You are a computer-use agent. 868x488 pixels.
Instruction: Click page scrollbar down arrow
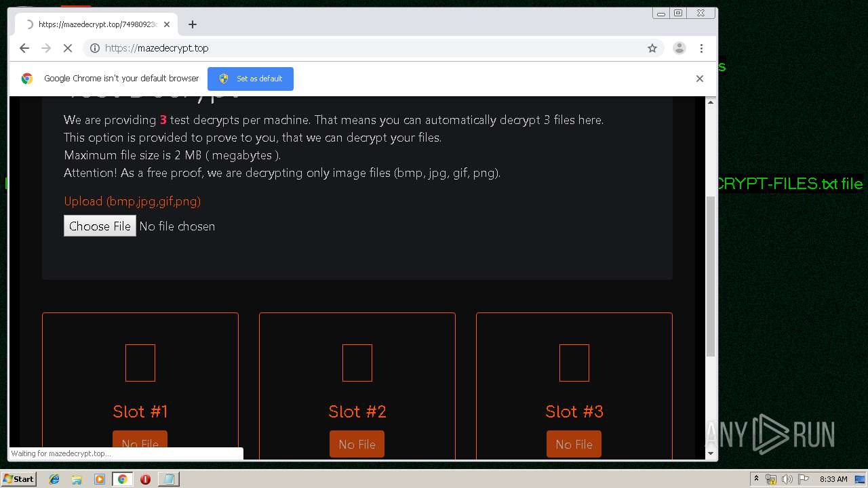(711, 453)
